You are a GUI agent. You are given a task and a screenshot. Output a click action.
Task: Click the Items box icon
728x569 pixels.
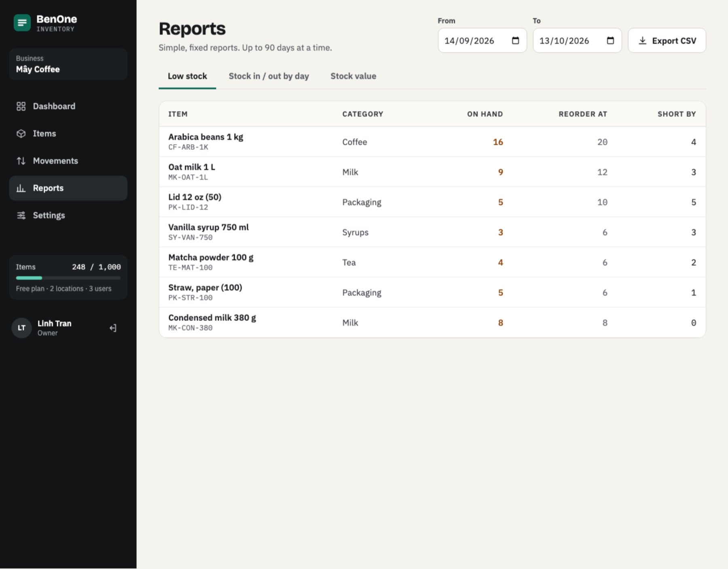21,133
